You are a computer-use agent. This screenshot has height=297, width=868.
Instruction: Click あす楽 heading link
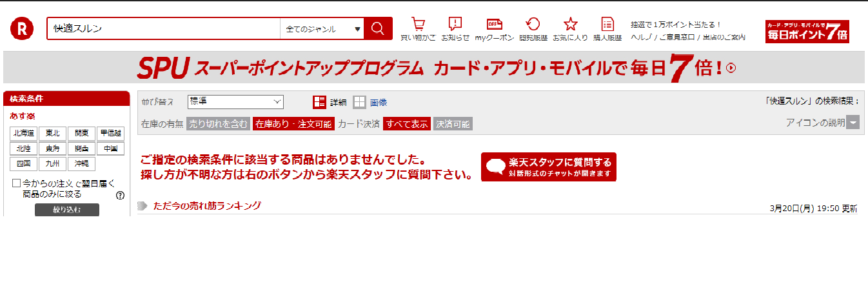[23, 116]
